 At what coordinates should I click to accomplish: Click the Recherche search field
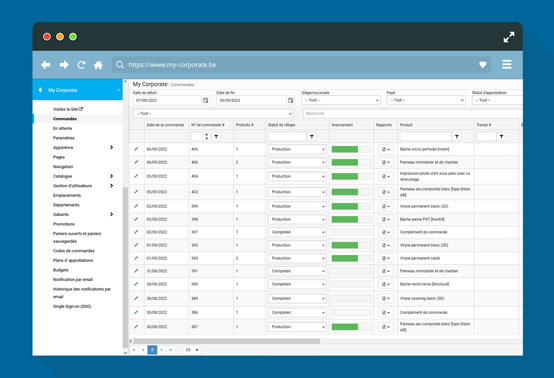coord(413,113)
